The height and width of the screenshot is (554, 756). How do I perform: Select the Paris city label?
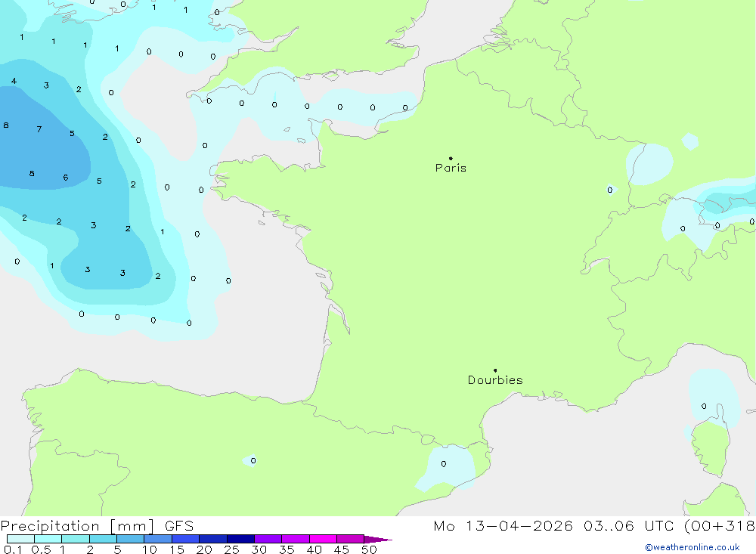coord(451,168)
